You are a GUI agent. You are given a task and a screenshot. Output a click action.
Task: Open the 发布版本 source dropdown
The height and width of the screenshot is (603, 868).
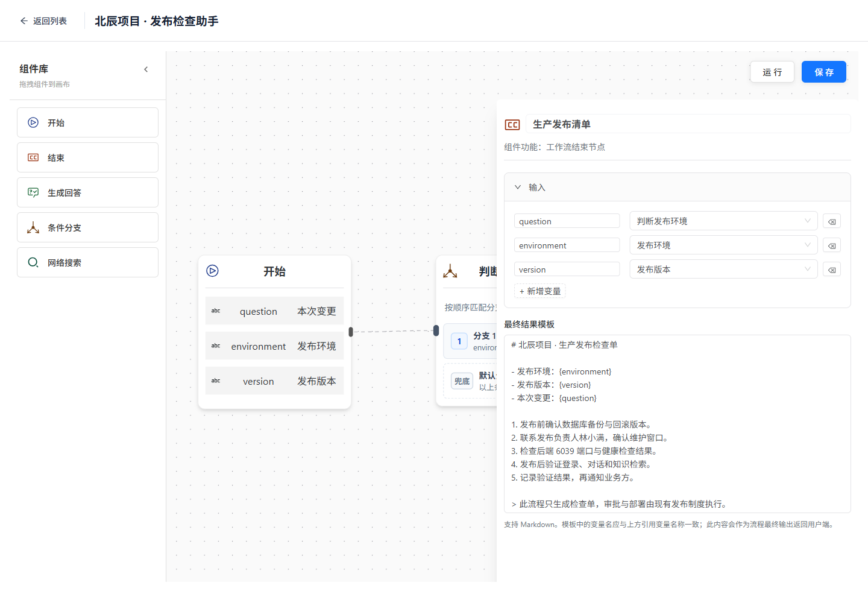click(723, 270)
